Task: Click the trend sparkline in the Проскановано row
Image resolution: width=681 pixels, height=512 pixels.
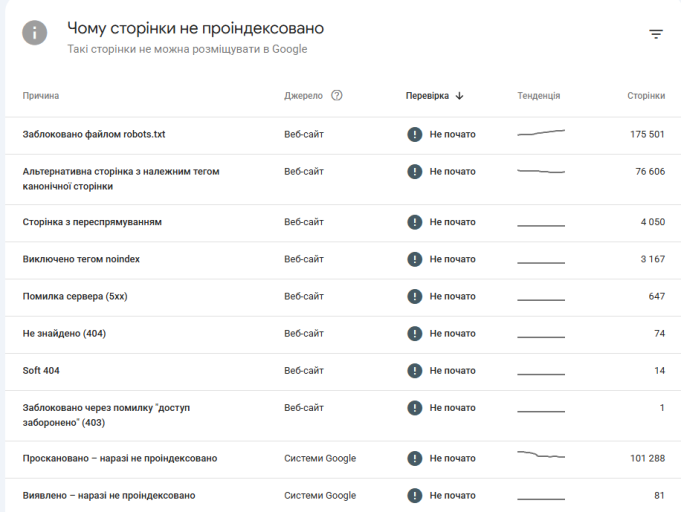Action: click(x=541, y=454)
